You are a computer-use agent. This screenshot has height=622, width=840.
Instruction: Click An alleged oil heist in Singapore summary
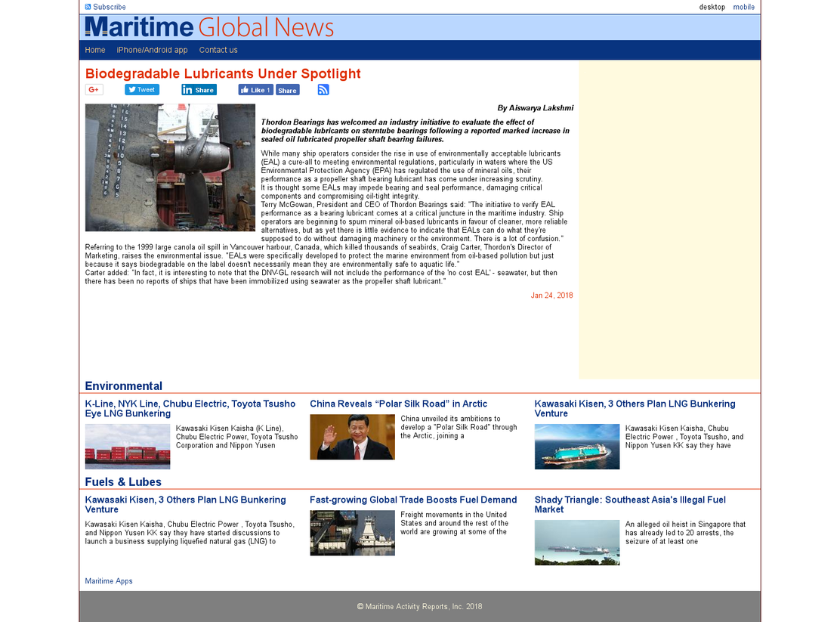(685, 533)
